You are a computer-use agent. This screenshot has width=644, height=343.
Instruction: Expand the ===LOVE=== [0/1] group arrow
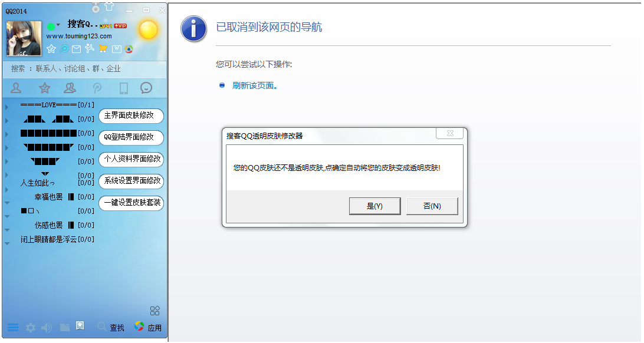6,107
